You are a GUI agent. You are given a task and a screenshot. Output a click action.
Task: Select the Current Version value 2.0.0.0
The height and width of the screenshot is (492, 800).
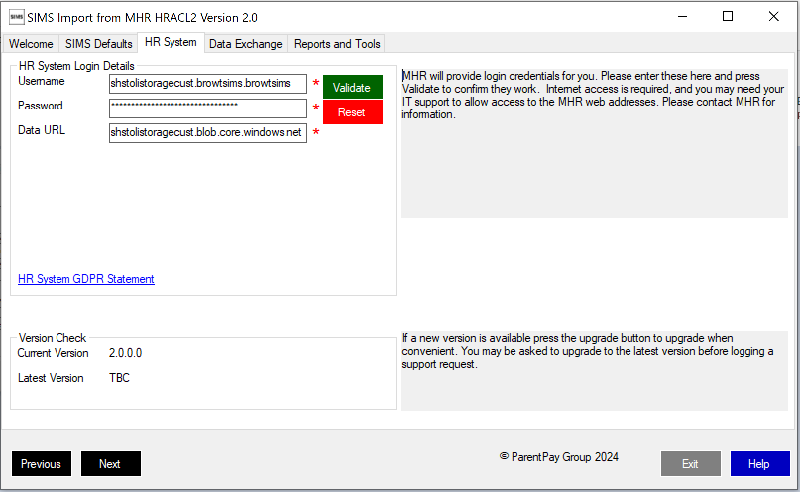[126, 353]
